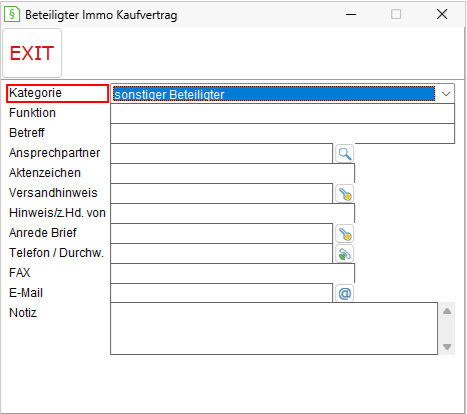Click inside the Notiz text area
Screen dimensions: 467x414
click(x=274, y=329)
